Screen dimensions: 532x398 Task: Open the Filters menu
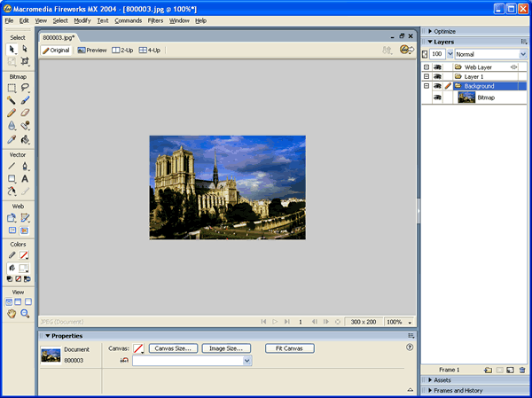(155, 20)
